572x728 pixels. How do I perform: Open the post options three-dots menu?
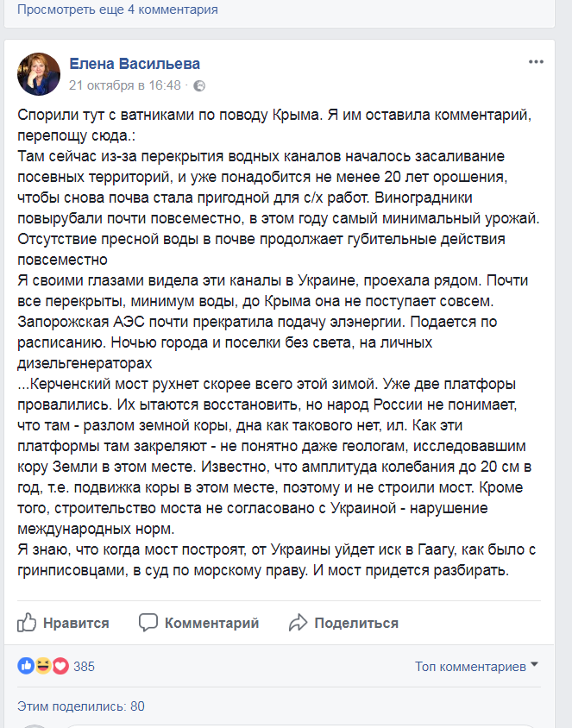coord(536,62)
